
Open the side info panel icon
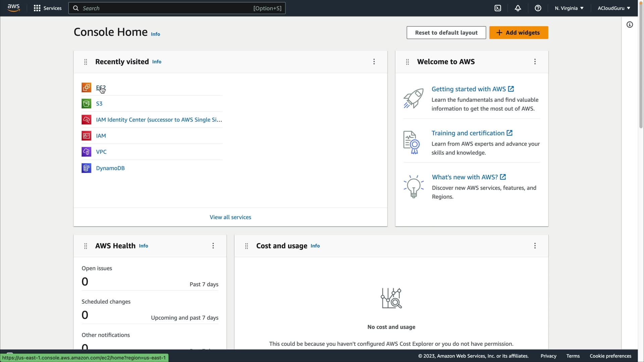tap(630, 24)
